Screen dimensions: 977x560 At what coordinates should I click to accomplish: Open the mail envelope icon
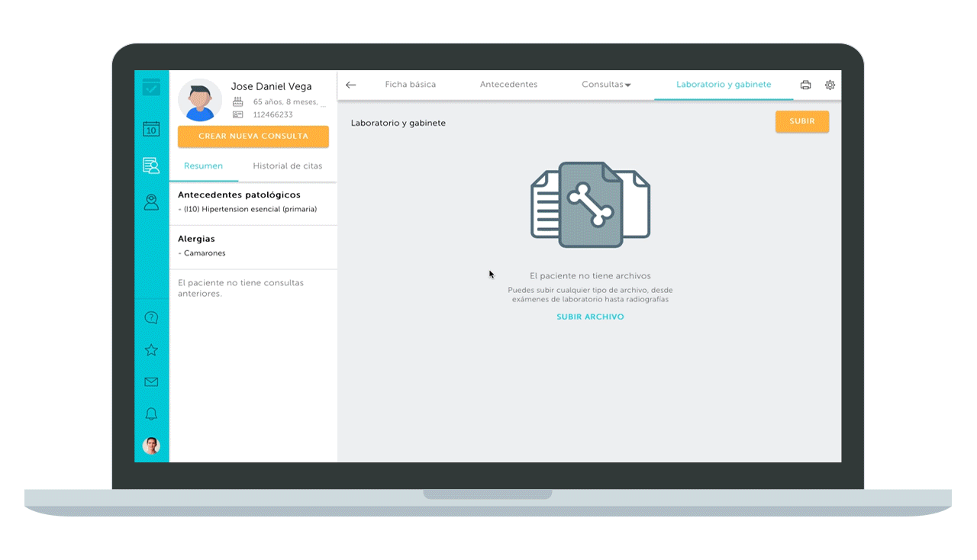[x=151, y=382]
